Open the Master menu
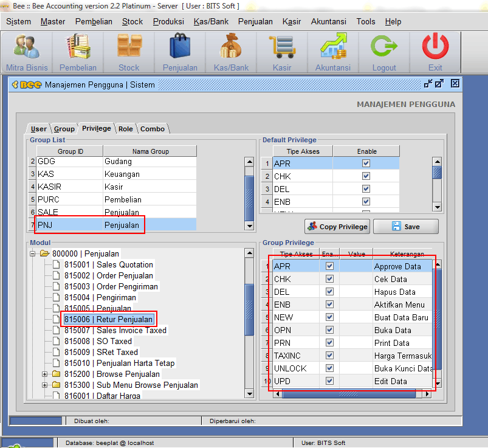 pyautogui.click(x=53, y=21)
